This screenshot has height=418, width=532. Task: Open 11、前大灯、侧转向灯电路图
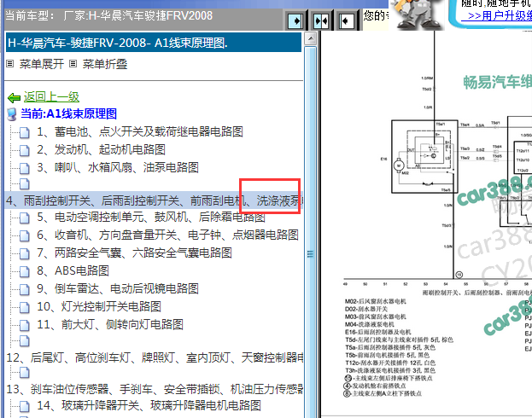(x=110, y=325)
